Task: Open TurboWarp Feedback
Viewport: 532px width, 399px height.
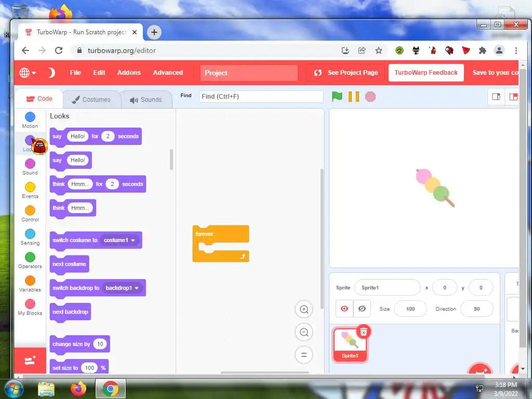Action: 426,73
